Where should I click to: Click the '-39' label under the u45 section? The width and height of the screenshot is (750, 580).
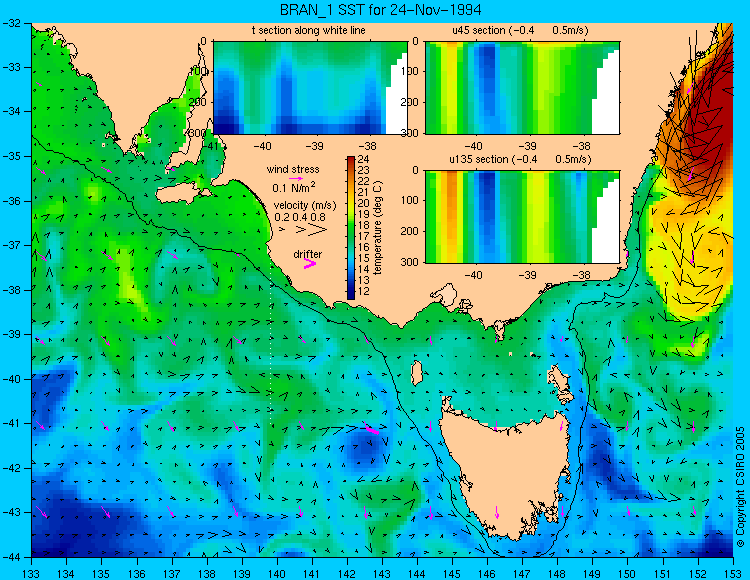[528, 146]
